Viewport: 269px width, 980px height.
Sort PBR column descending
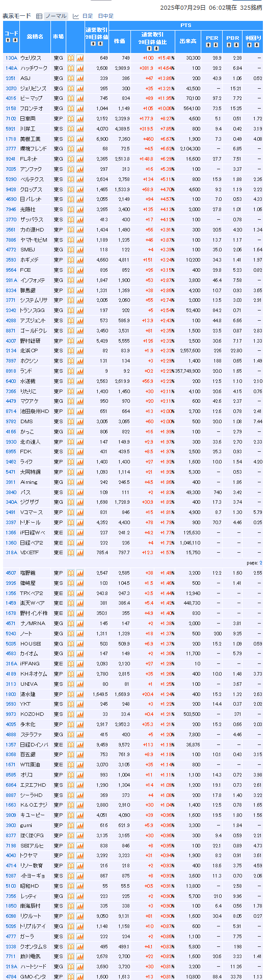(236, 45)
